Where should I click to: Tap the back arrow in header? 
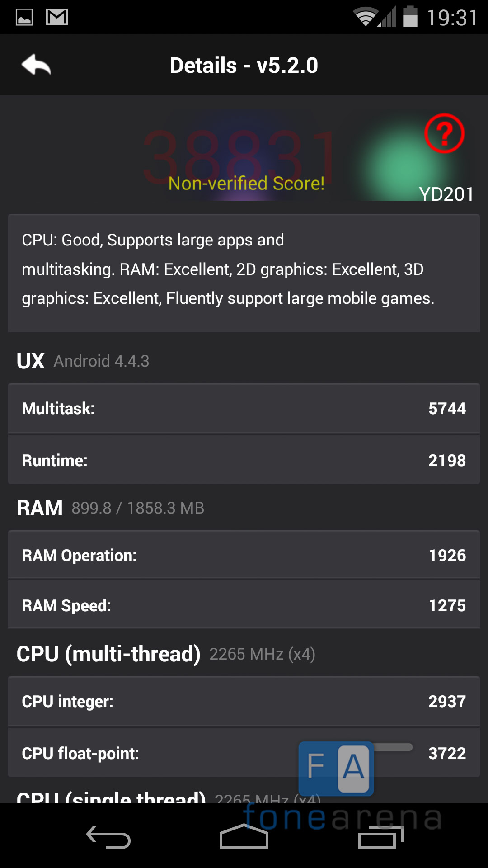36,65
